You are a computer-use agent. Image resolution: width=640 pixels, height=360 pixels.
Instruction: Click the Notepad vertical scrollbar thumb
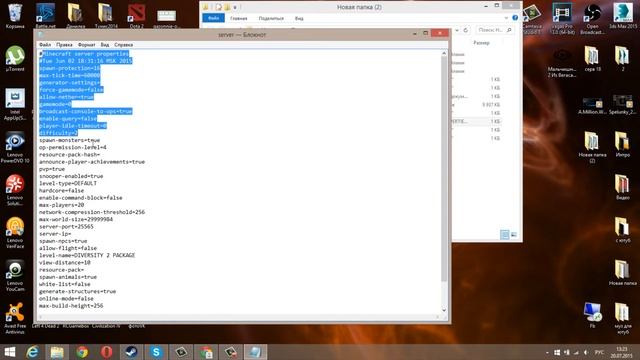pyautogui.click(x=444, y=169)
